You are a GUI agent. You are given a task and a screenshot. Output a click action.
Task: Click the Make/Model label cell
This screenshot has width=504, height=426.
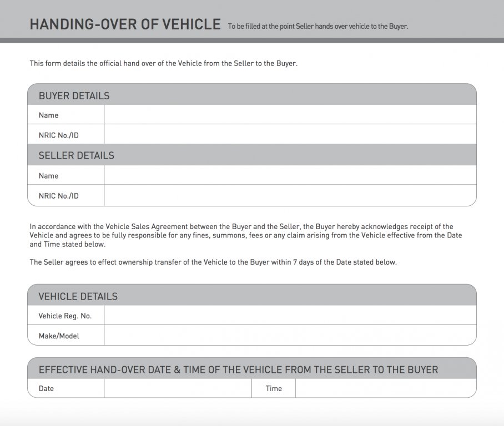pos(66,335)
